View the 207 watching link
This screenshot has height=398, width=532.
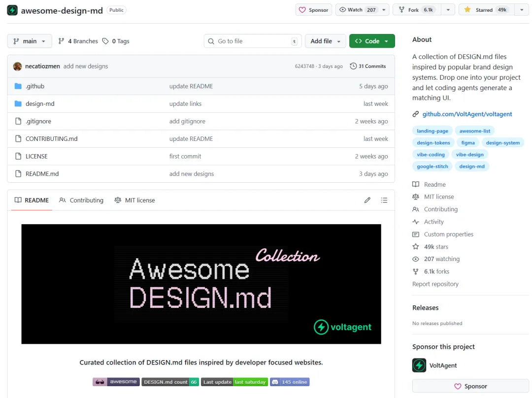tap(436, 259)
